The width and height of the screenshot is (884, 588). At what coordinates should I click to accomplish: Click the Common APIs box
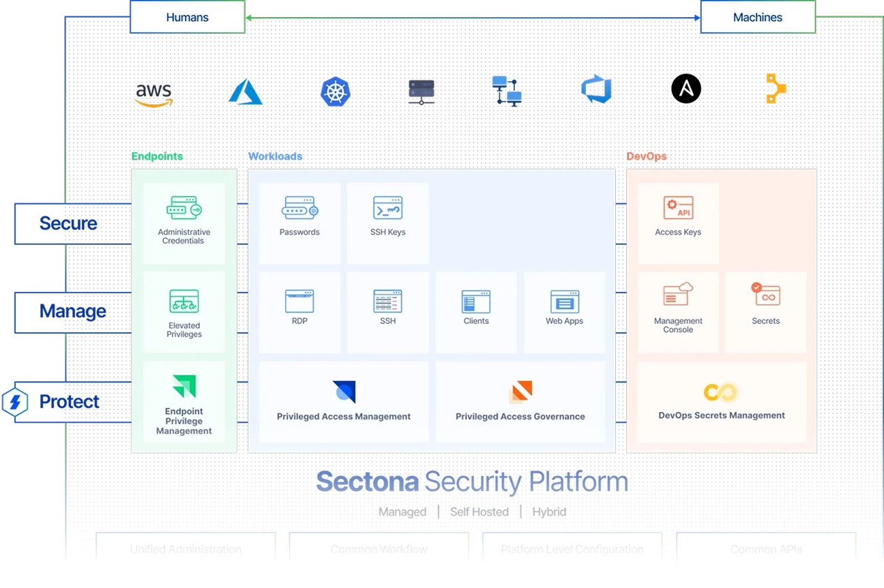766,547
